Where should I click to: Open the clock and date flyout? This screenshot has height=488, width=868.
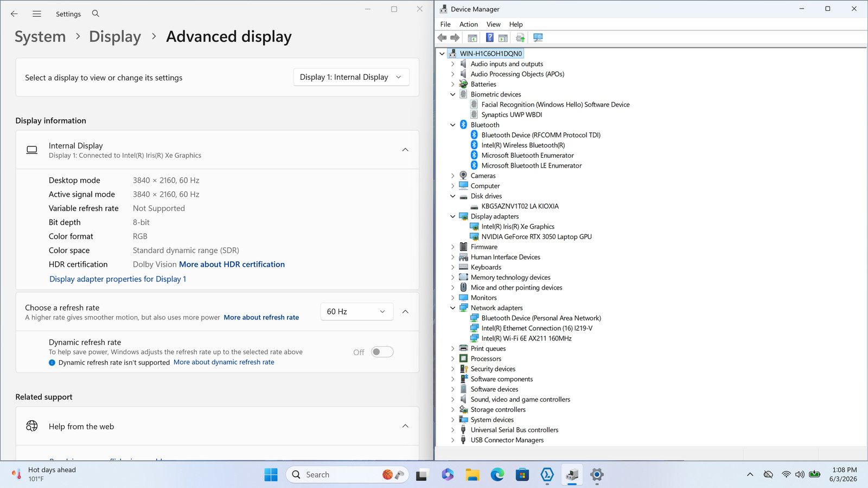[x=844, y=474]
